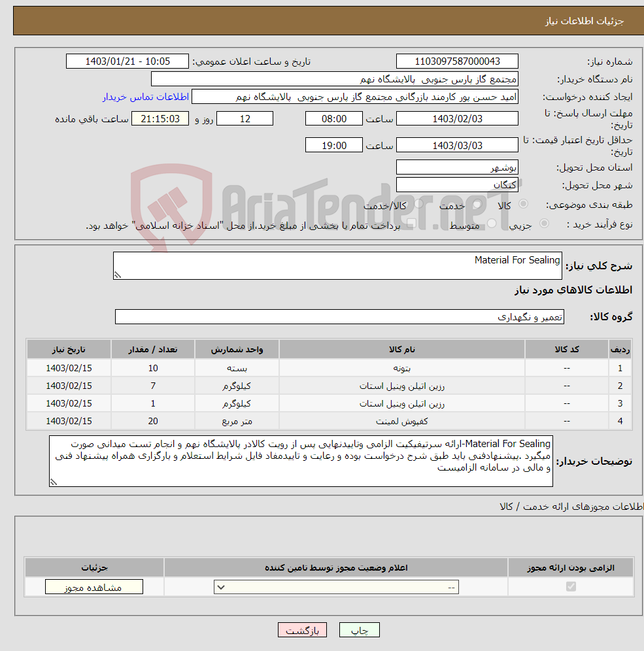
Task: Click the الزامی بودن ارائه مجوز header
Action: tap(571, 567)
